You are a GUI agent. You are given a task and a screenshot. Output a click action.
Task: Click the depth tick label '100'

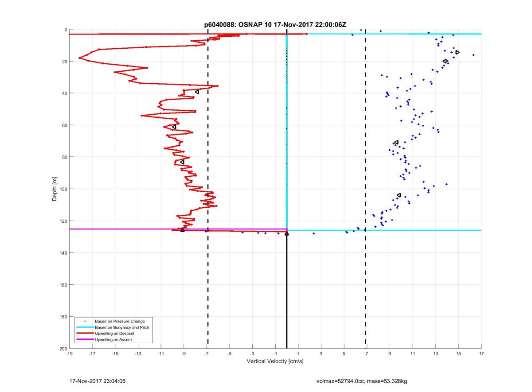point(63,189)
